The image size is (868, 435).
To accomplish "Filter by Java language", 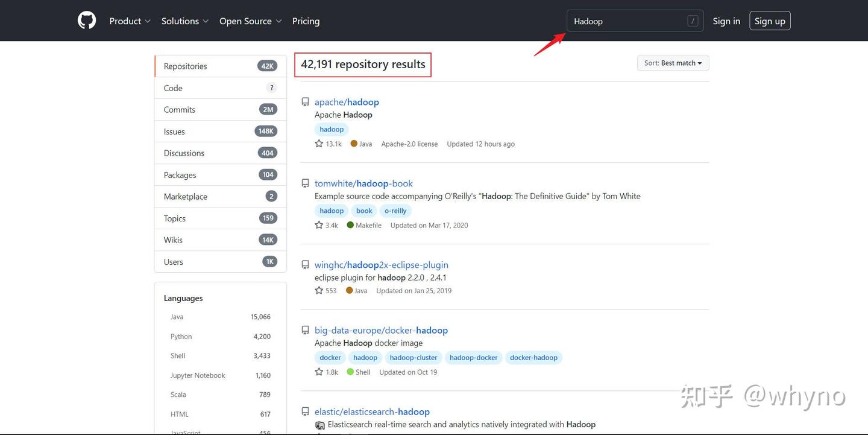I will pyautogui.click(x=221, y=317).
